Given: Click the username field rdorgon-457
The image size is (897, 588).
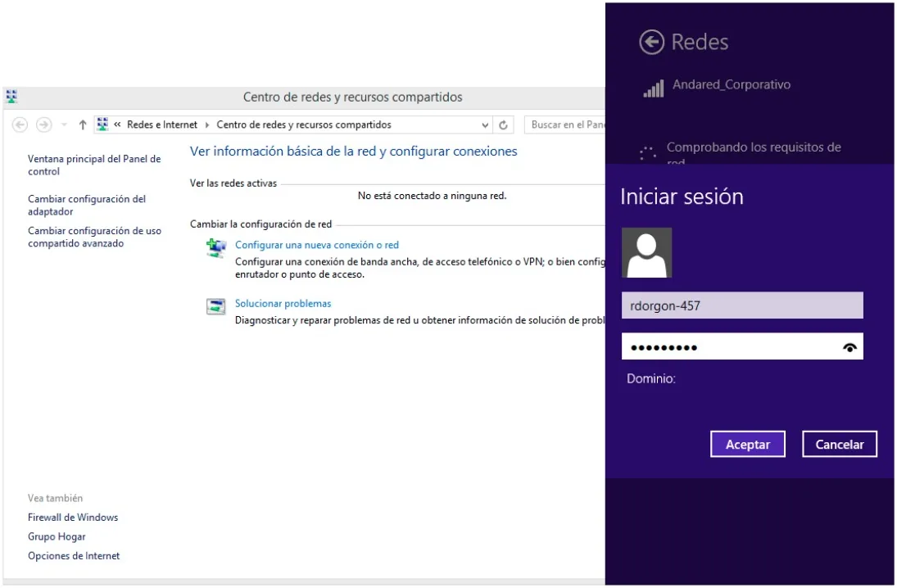Looking at the screenshot, I should (742, 305).
